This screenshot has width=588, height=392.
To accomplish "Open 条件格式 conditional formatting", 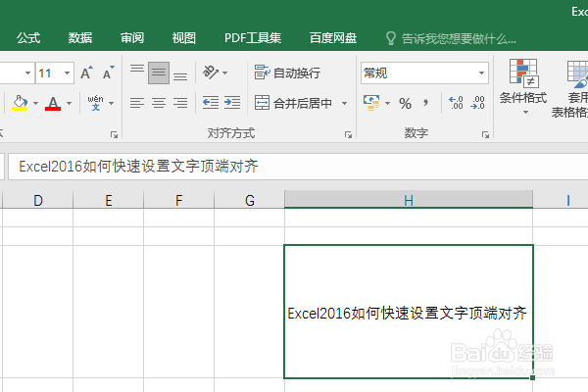I will pos(523,87).
